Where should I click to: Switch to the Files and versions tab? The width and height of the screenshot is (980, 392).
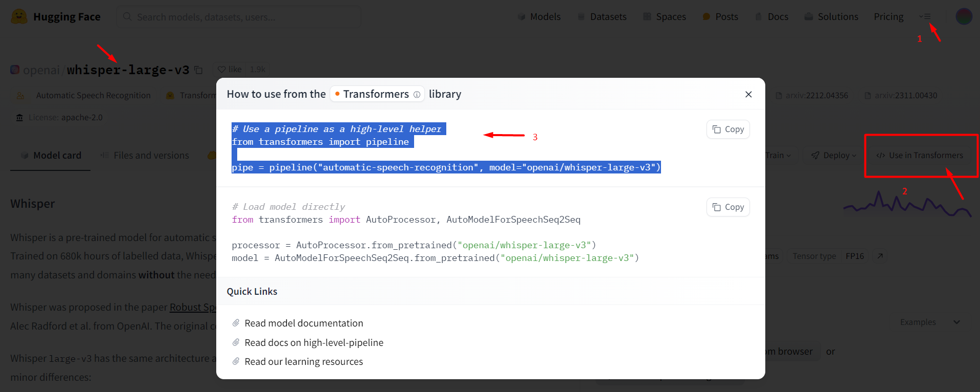tap(145, 155)
